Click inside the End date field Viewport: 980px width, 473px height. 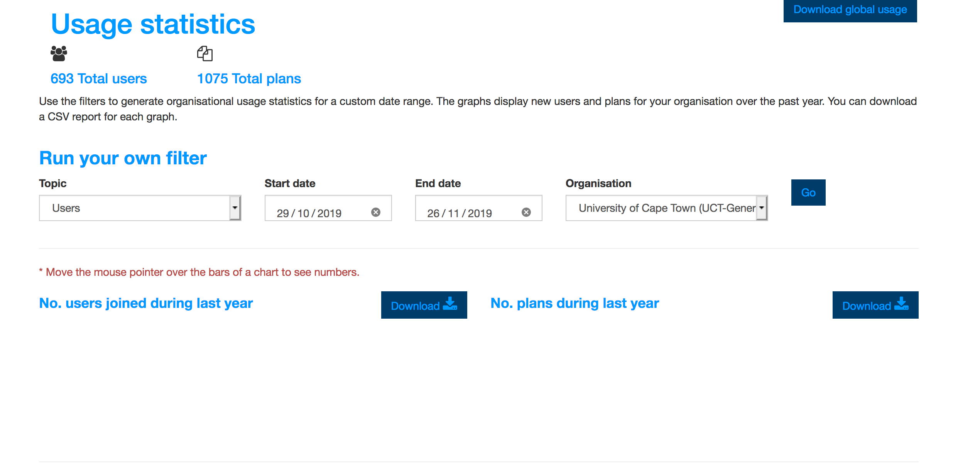coord(463,211)
